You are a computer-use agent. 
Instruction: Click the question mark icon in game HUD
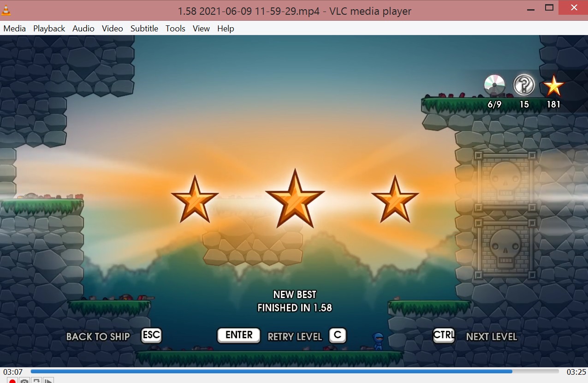pyautogui.click(x=524, y=85)
